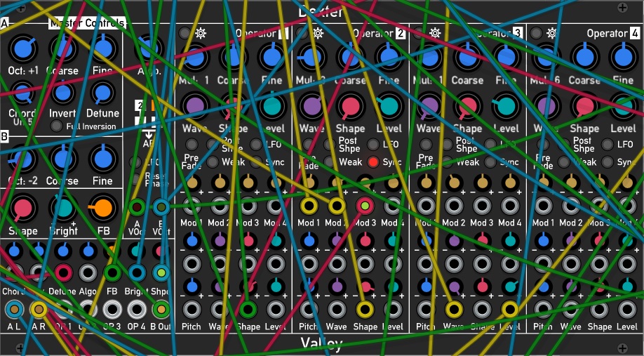
Task: Click the FB CV input jack
Action: [x=112, y=272]
